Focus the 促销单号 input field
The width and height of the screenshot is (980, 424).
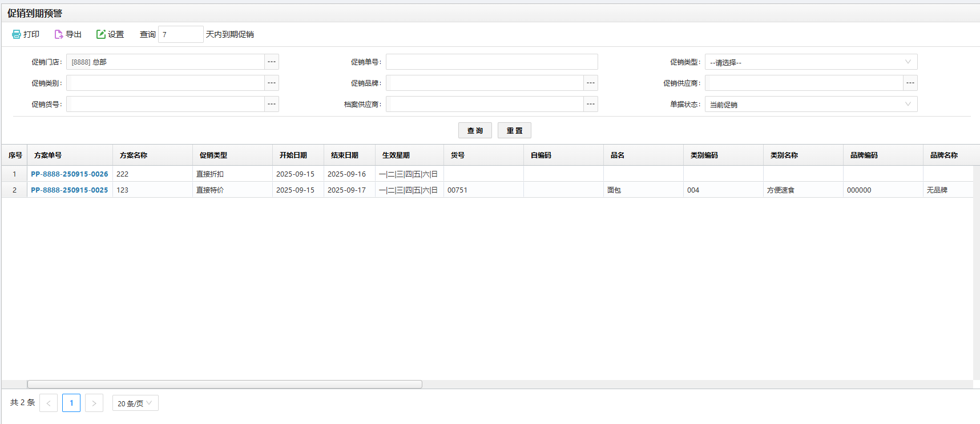pos(492,62)
